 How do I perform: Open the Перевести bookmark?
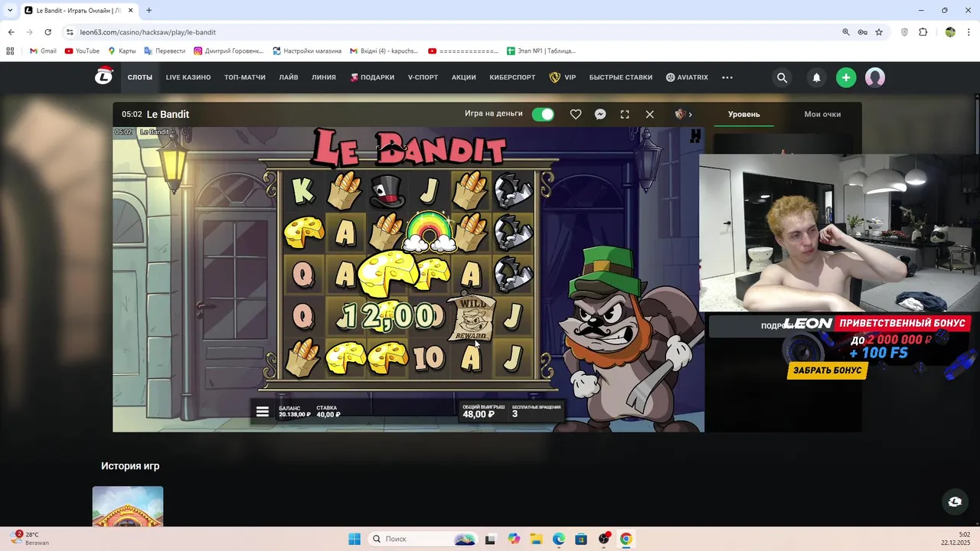coord(165,51)
